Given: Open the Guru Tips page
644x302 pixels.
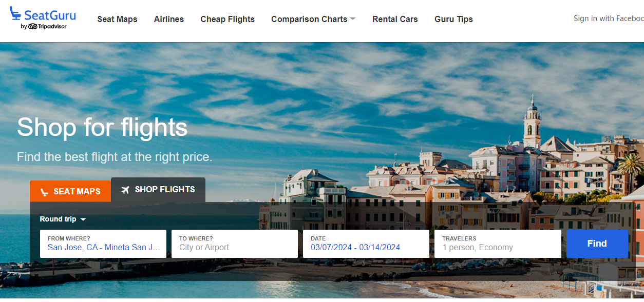Looking at the screenshot, I should click(453, 19).
